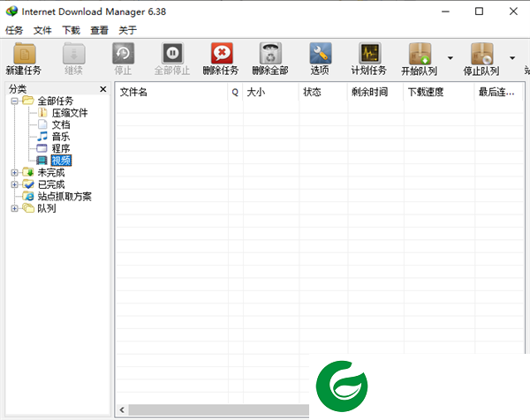Sort by the 下载速度 column header

439,92
